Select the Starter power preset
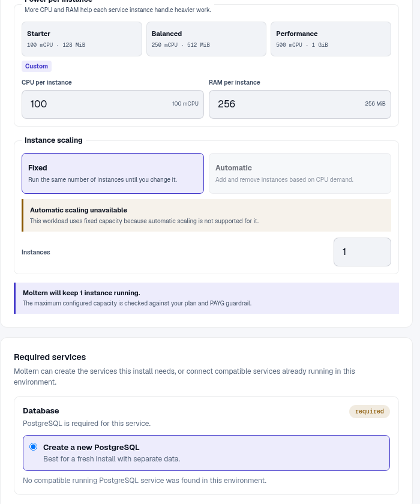Viewport: 420px width, 504px height. pos(82,39)
